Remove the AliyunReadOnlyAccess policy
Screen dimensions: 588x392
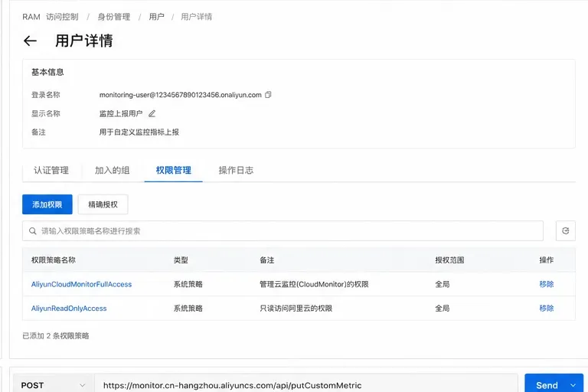tap(547, 308)
